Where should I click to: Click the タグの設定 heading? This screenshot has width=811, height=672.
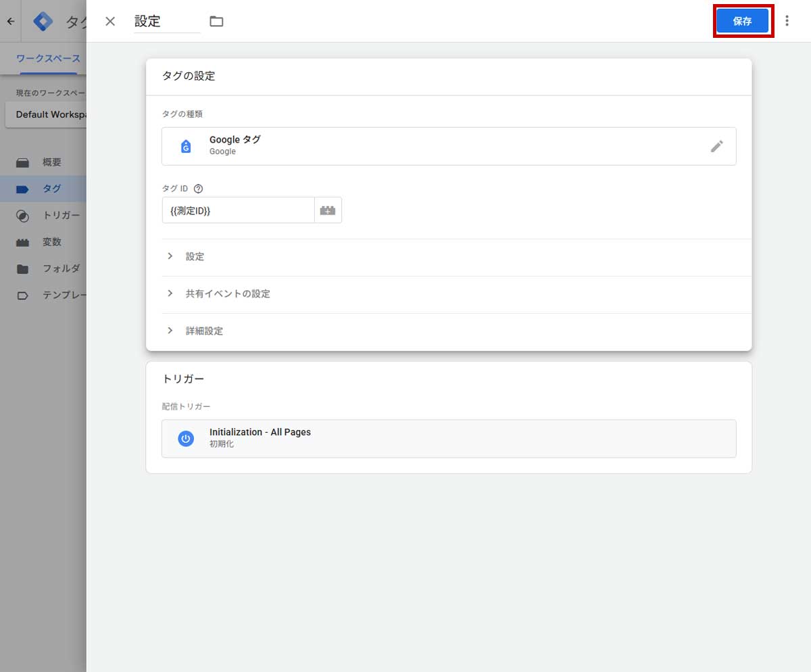point(189,76)
